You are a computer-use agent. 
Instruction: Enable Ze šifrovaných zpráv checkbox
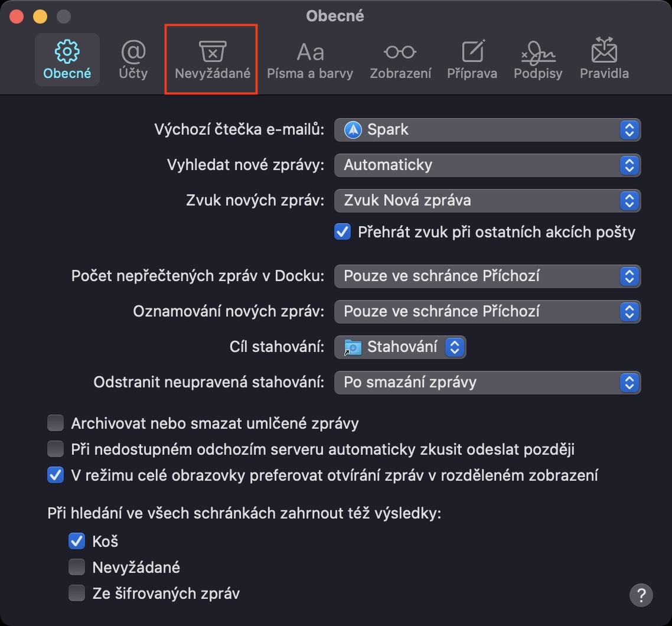77,593
